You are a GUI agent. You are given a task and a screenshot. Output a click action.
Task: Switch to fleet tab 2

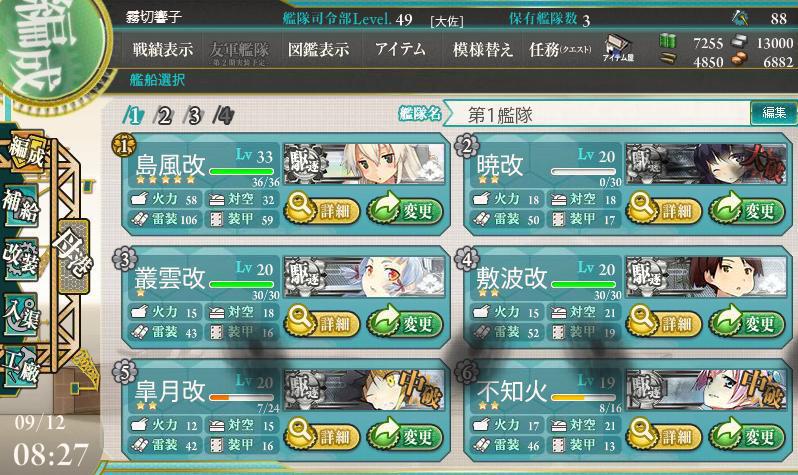(x=164, y=116)
